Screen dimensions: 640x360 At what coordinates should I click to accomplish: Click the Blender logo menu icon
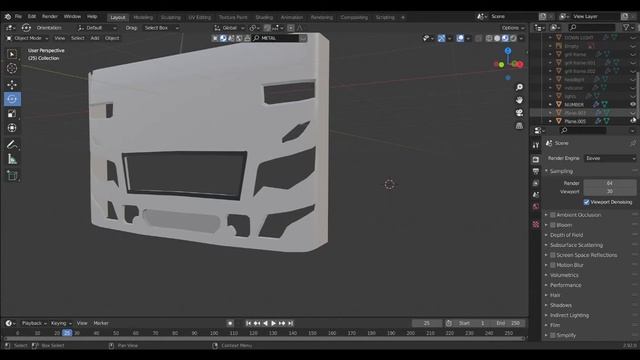tap(8, 17)
